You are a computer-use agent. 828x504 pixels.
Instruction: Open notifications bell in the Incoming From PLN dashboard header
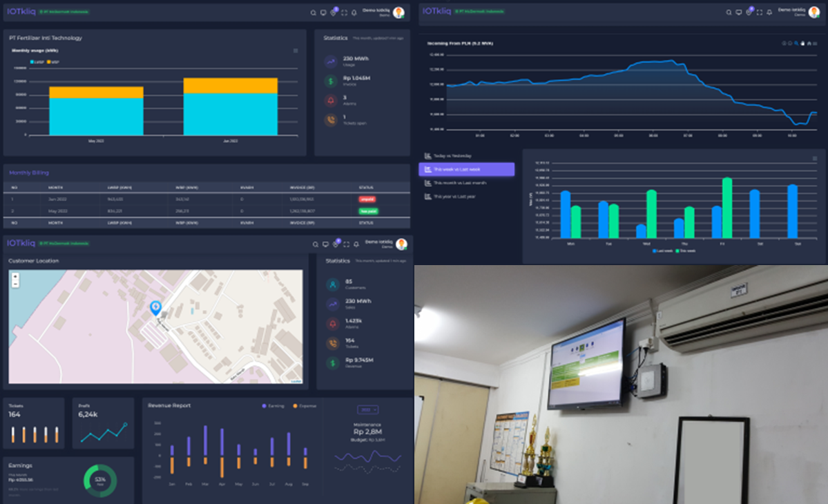click(x=769, y=12)
